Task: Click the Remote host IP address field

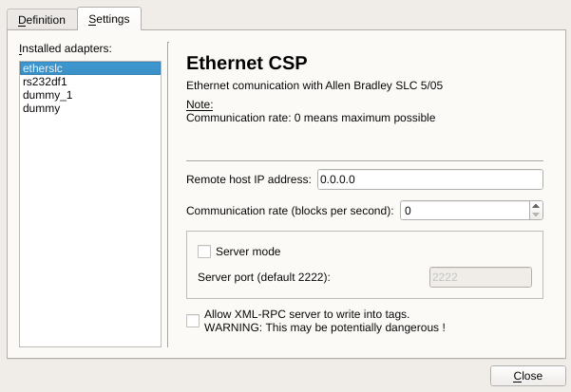Action: (429, 179)
